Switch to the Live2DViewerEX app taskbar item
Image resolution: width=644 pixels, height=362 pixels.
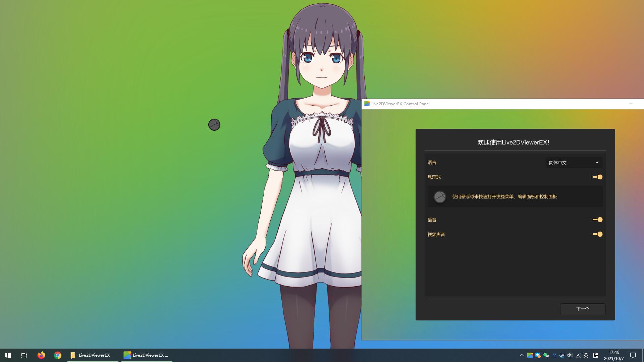[147, 355]
